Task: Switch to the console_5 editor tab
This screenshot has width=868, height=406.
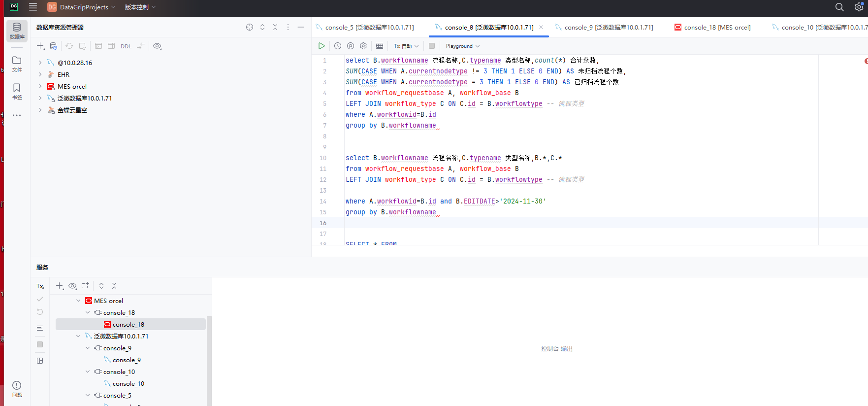Action: pyautogui.click(x=365, y=27)
